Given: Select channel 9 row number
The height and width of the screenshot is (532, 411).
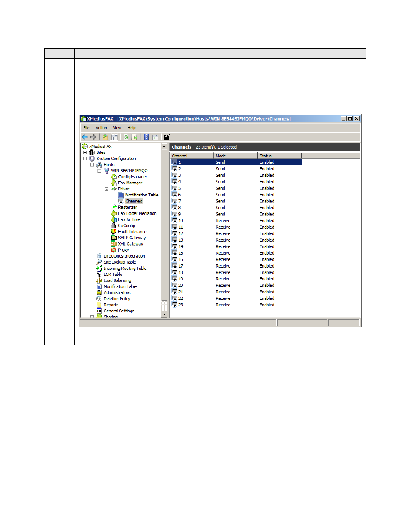Looking at the screenshot, I should tap(179, 214).
